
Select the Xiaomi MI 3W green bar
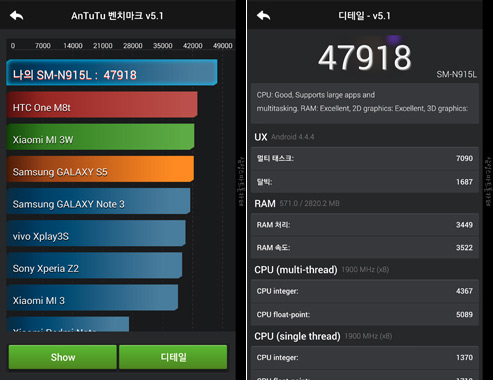(100, 137)
